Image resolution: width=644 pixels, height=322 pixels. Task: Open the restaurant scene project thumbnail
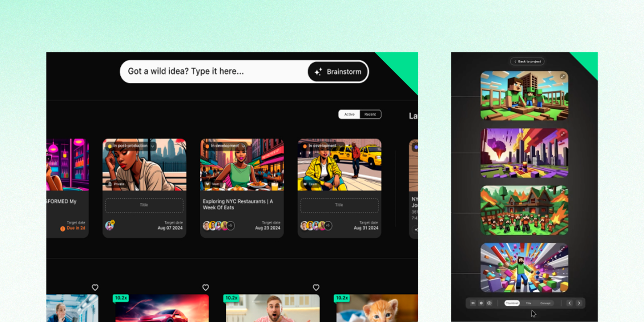coord(242,165)
